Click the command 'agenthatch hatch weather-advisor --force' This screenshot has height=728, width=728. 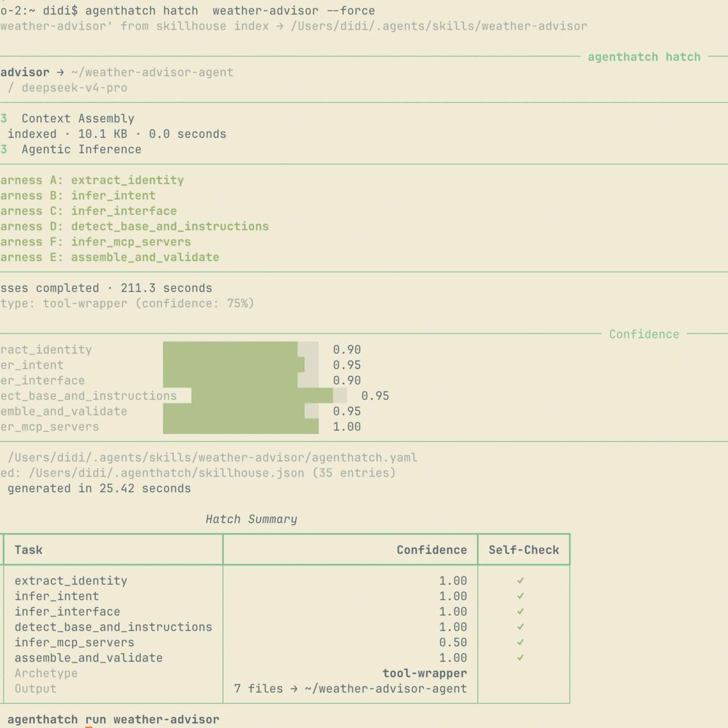click(x=230, y=10)
